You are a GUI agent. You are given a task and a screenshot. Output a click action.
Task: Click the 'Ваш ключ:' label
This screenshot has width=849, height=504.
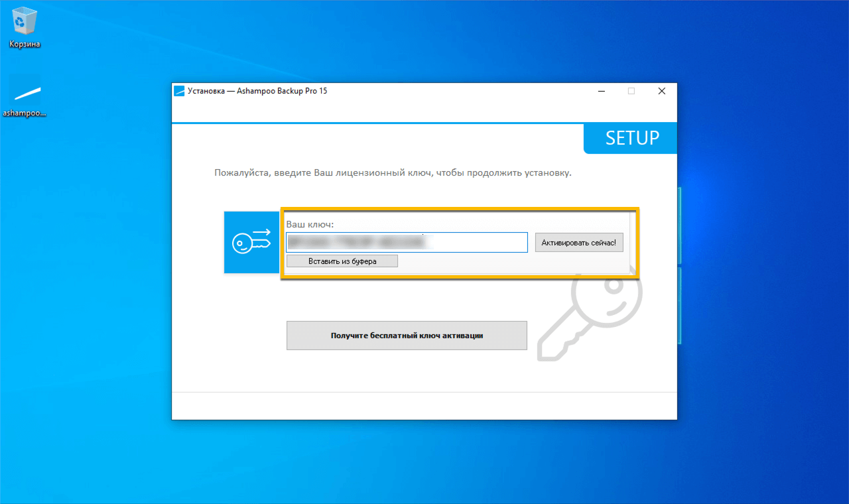[310, 225]
